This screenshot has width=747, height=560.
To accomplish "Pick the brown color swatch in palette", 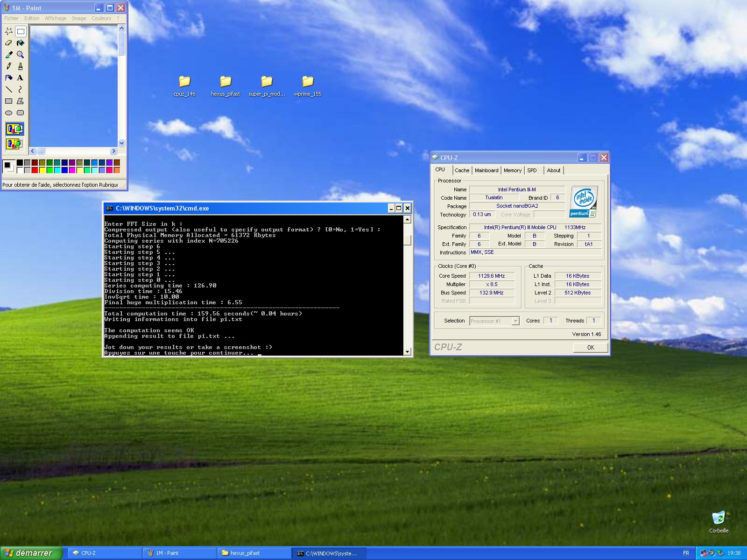I will click(x=117, y=162).
